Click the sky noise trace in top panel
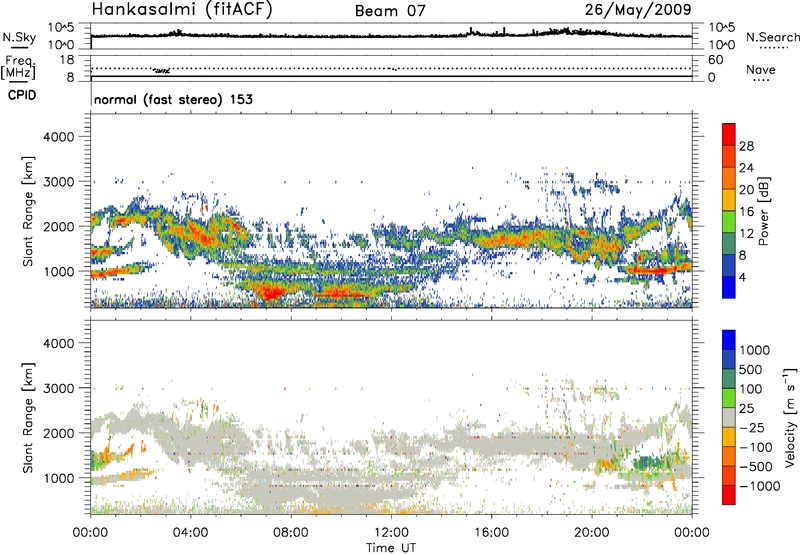Viewport: 800px width, 554px height. coord(391,36)
